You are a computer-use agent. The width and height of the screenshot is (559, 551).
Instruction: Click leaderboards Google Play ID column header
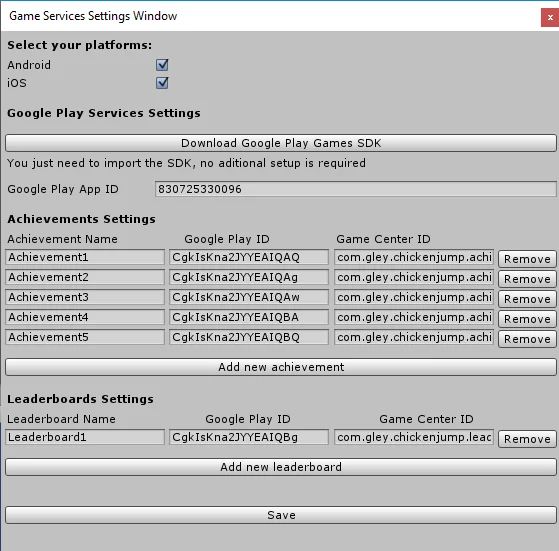[248, 419]
